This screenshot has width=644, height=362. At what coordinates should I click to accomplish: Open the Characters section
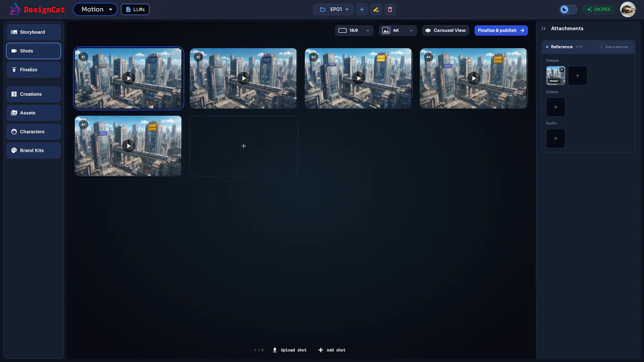(x=33, y=132)
